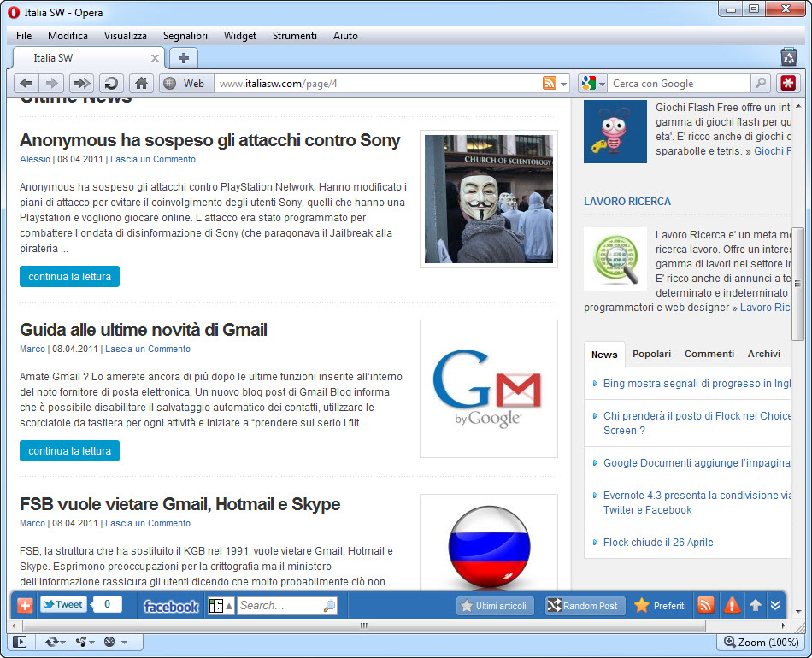Viewport: 812px width, 658px height.
Task: Open headline FSB vuole vietare Gmail, Hotmail e Skype
Action: [180, 504]
